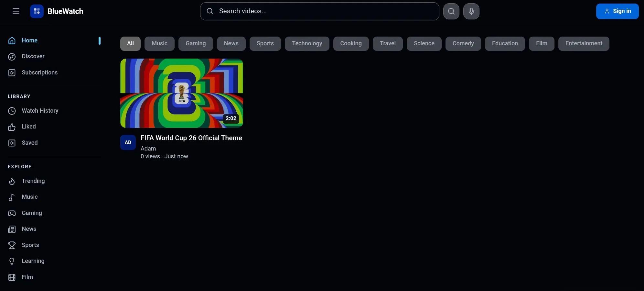Click the Film reel icon in sidebar
644x291 pixels.
tap(12, 277)
